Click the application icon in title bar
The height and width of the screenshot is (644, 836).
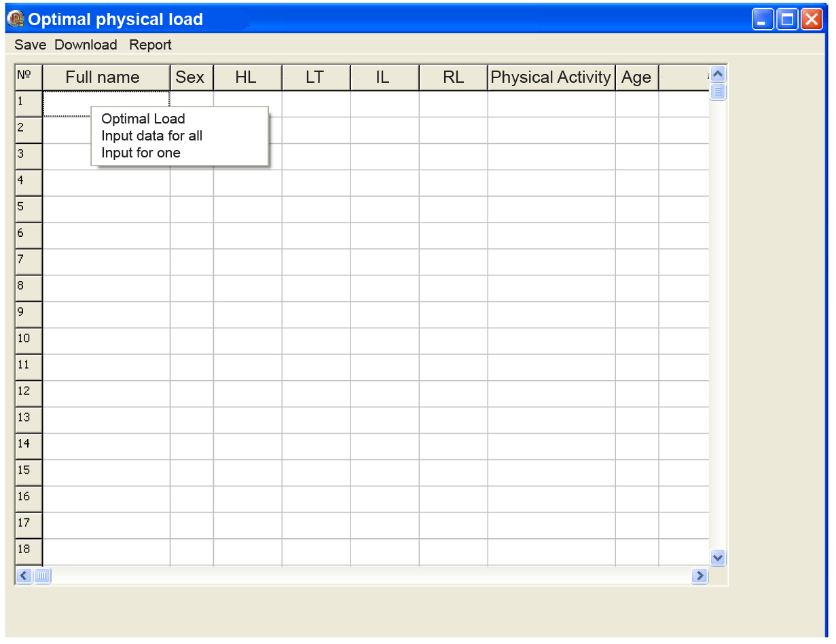(15, 19)
